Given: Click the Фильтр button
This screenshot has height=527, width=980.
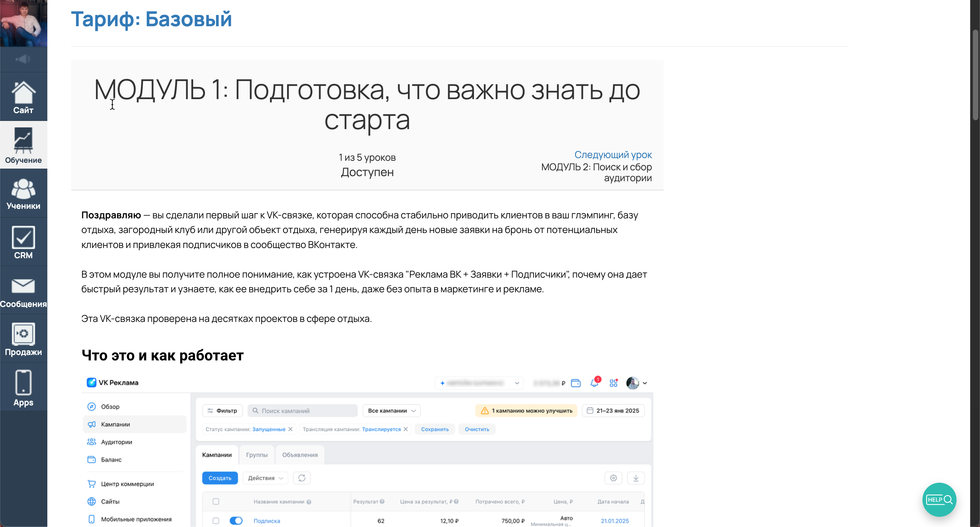Looking at the screenshot, I should (x=222, y=410).
